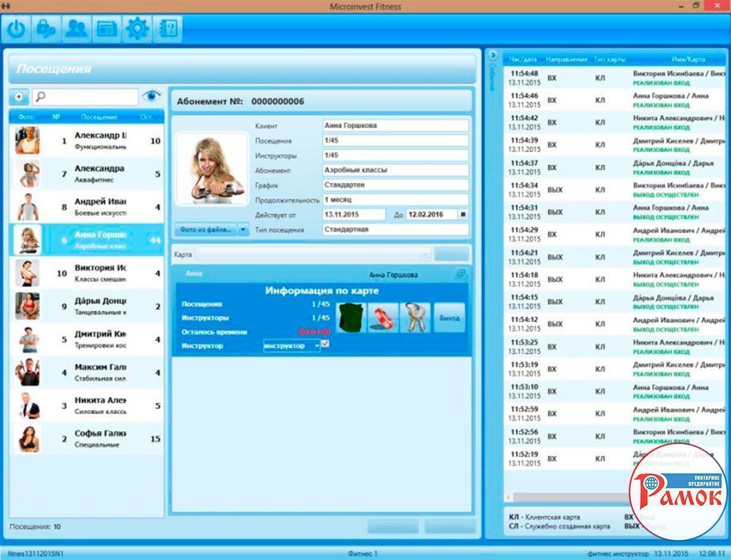Click the Тип карты column header
This screenshot has width=731, height=560.
(x=610, y=60)
